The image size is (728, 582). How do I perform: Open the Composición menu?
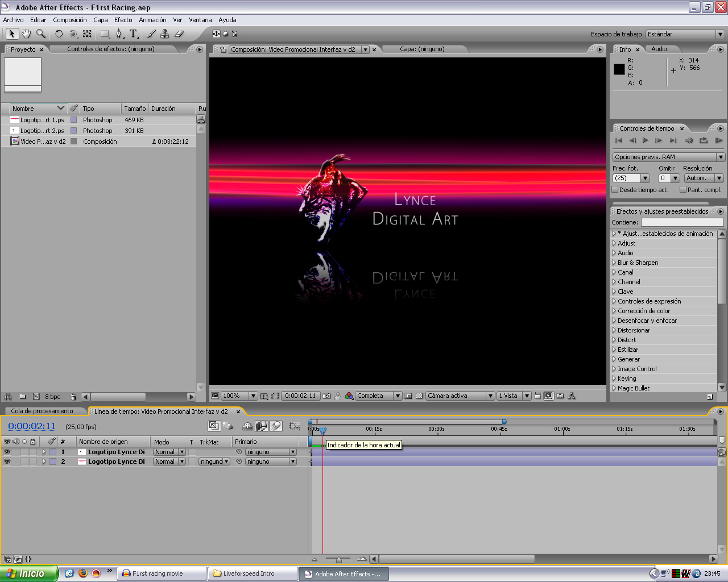click(x=70, y=20)
